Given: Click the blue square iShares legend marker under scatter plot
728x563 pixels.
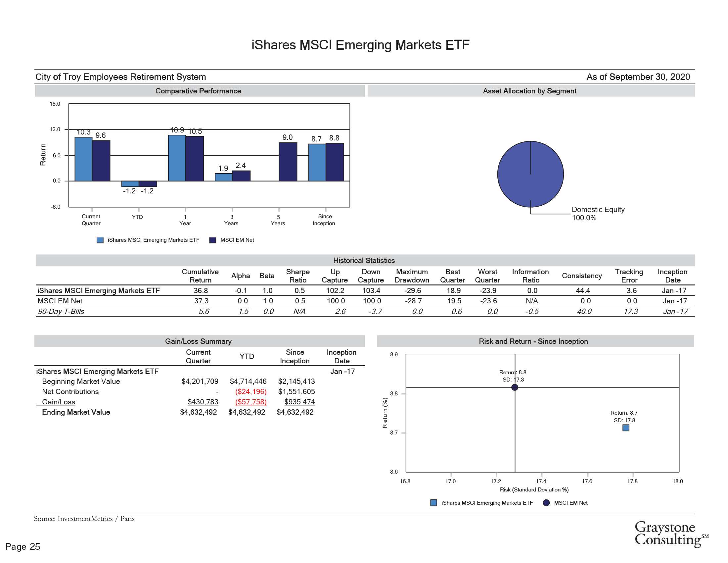Looking at the screenshot, I should pos(434,503).
